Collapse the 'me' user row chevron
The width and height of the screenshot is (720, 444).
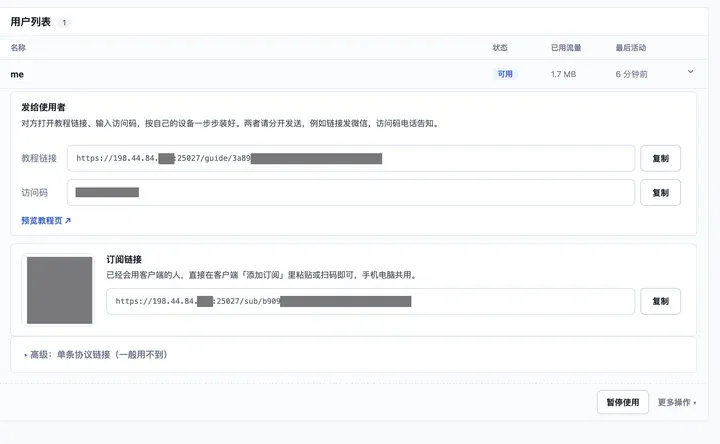[690, 72]
